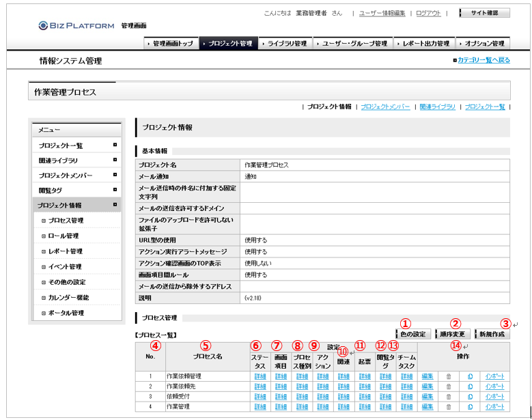Screen dimensions: 532x420
Task: Open オプション管理 tab
Action: (483, 44)
